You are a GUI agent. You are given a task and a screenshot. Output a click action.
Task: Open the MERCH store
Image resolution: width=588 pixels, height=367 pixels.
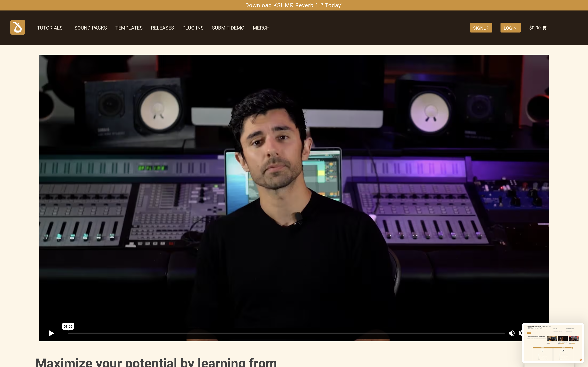(261, 28)
